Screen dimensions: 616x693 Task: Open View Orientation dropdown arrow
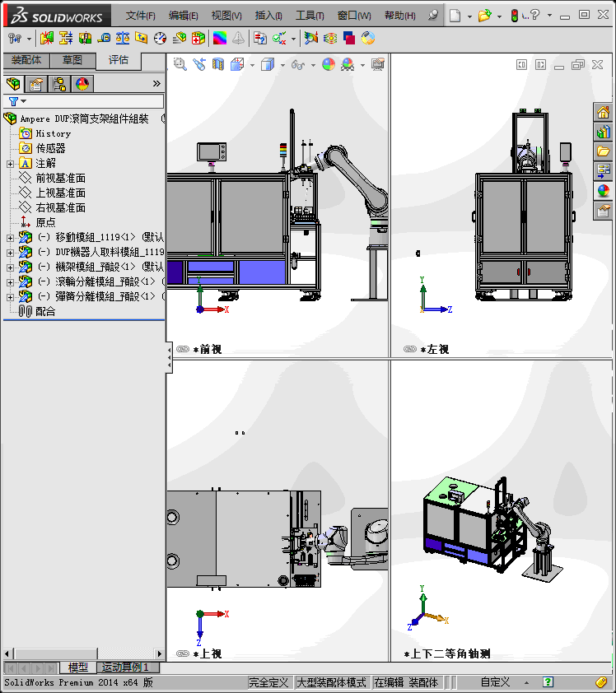pyautogui.click(x=253, y=65)
